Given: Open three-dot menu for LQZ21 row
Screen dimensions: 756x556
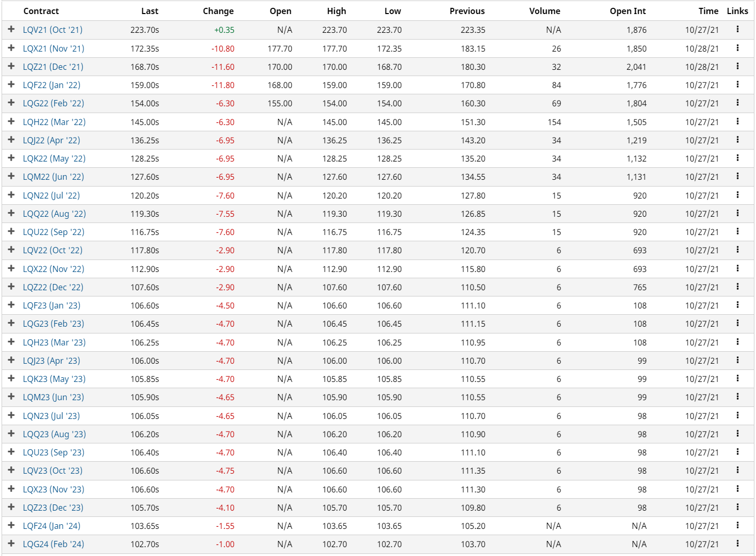Looking at the screenshot, I should (x=737, y=66).
